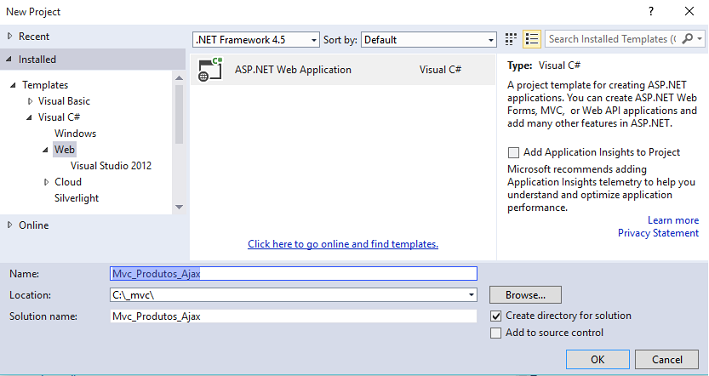Expand the Online section
This screenshot has height=376, width=709.
pyautogui.click(x=10, y=225)
